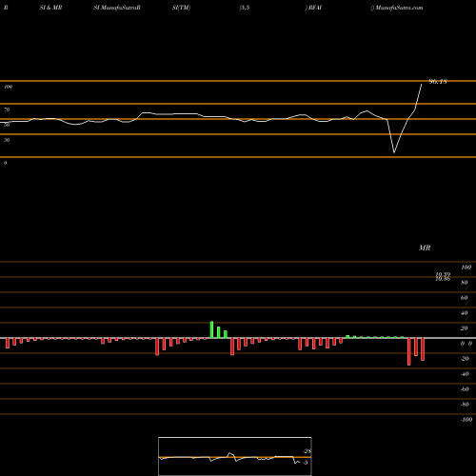Click the 'SI & MR' header label
This screenshot has height=476, width=476.
[50, 8]
